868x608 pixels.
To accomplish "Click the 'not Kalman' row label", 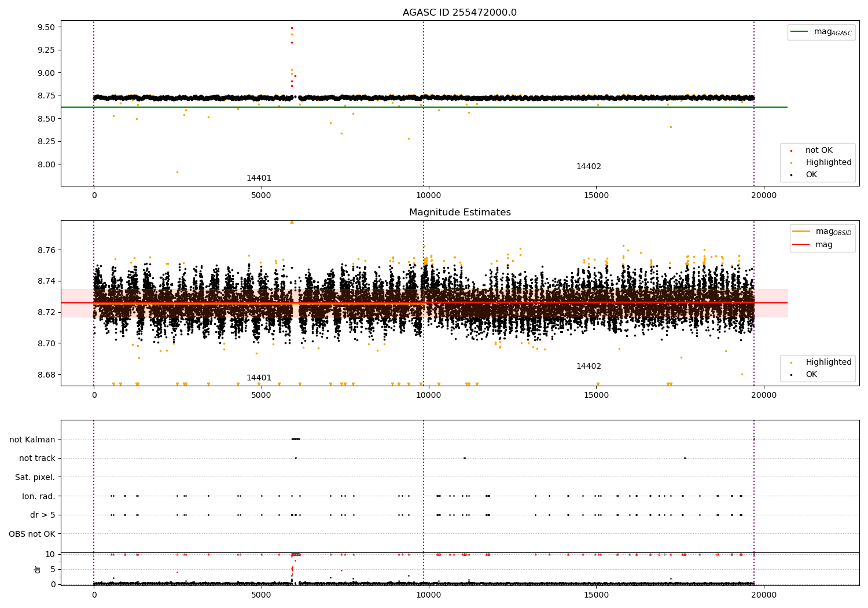I will (32, 439).
